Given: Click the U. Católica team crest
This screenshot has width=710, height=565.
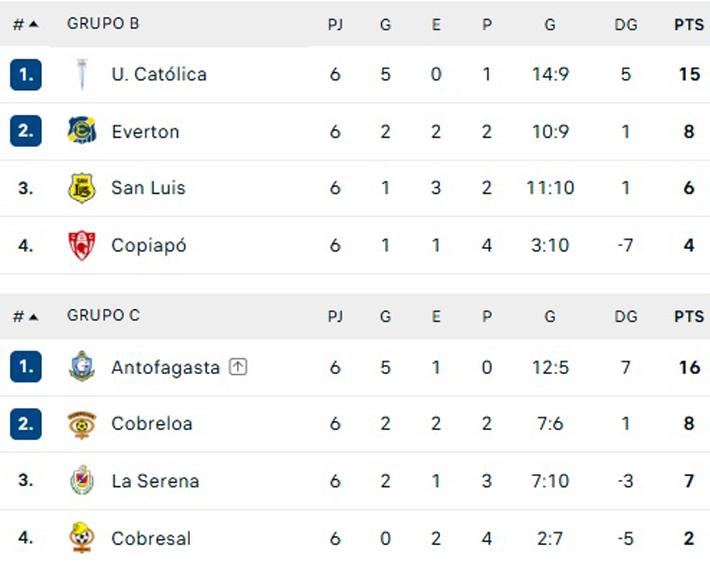Looking at the screenshot, I should [x=82, y=74].
